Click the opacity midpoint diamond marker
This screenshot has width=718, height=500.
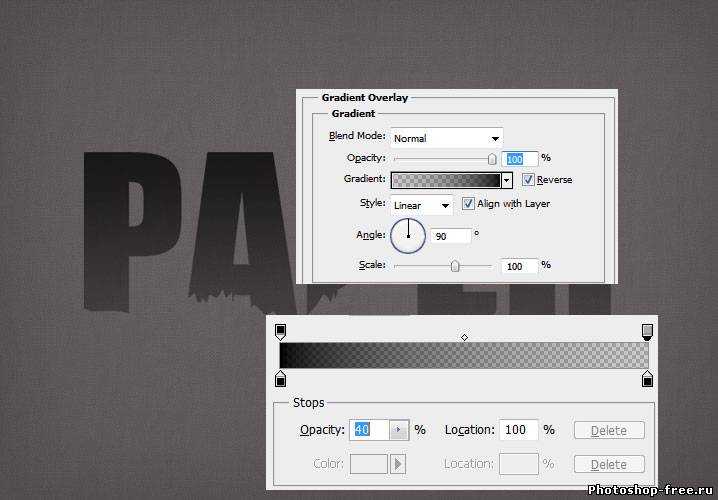click(464, 338)
